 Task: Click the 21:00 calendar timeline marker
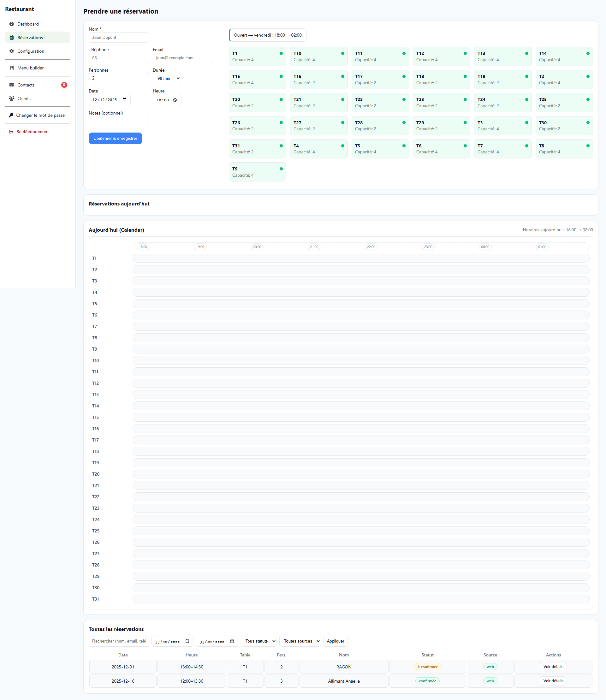pos(314,247)
